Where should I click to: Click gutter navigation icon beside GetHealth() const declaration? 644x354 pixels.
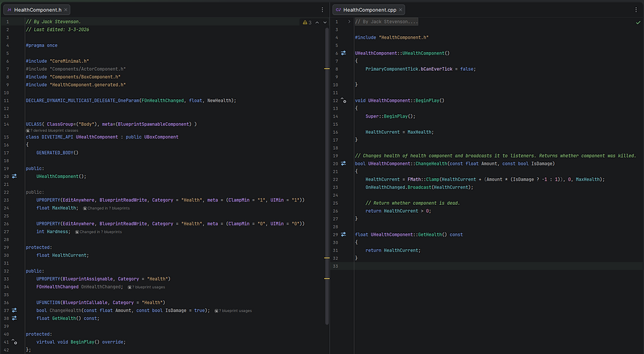(14, 319)
